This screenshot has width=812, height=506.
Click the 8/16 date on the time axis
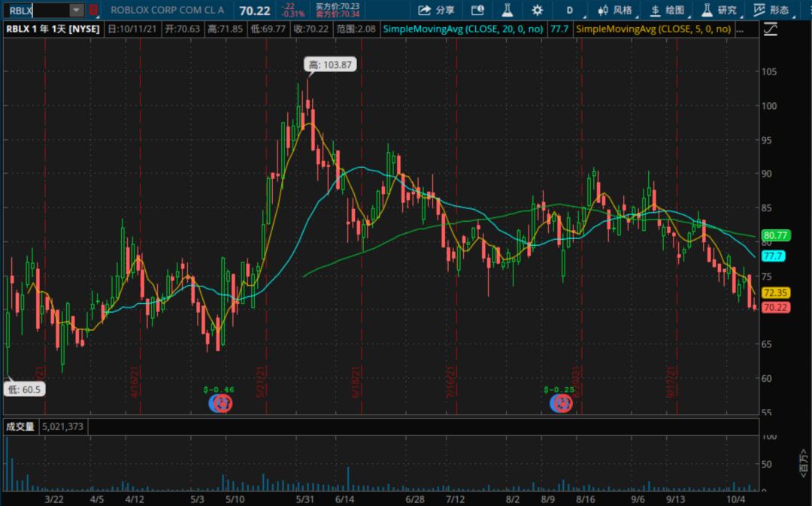pyautogui.click(x=586, y=499)
